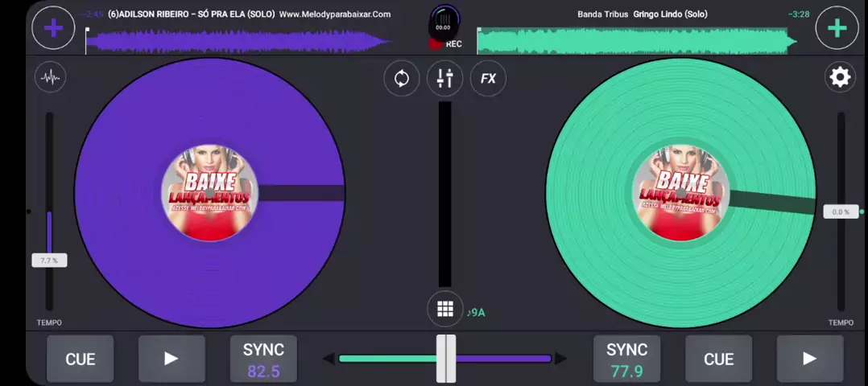This screenshot has height=386, width=868.
Task: Open the FX effects panel
Action: (488, 78)
